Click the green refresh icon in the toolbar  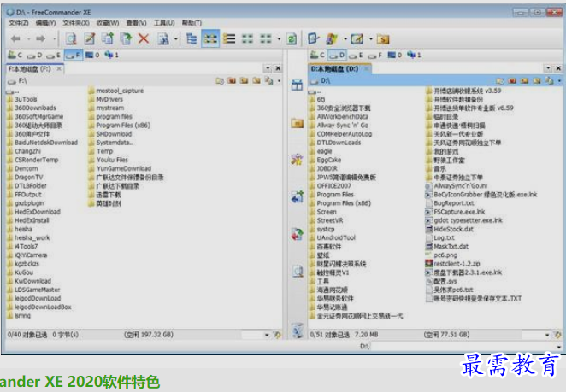(292, 39)
